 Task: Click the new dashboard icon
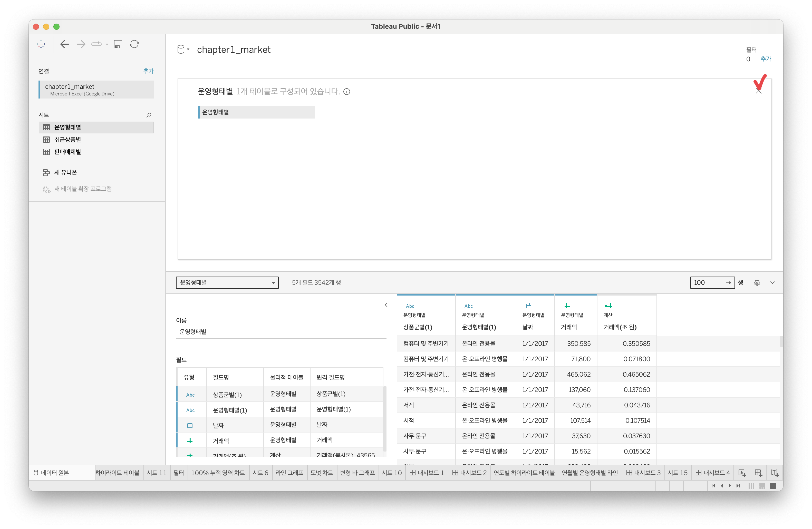758,473
